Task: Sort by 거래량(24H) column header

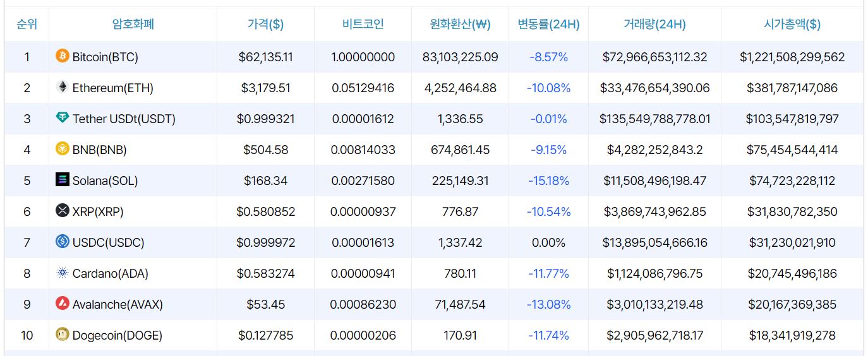Action: [x=654, y=25]
